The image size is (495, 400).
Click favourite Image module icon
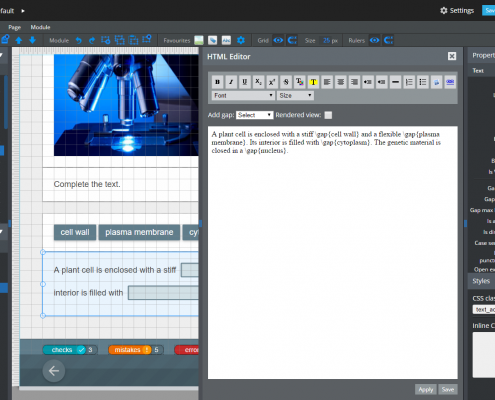coord(199,40)
